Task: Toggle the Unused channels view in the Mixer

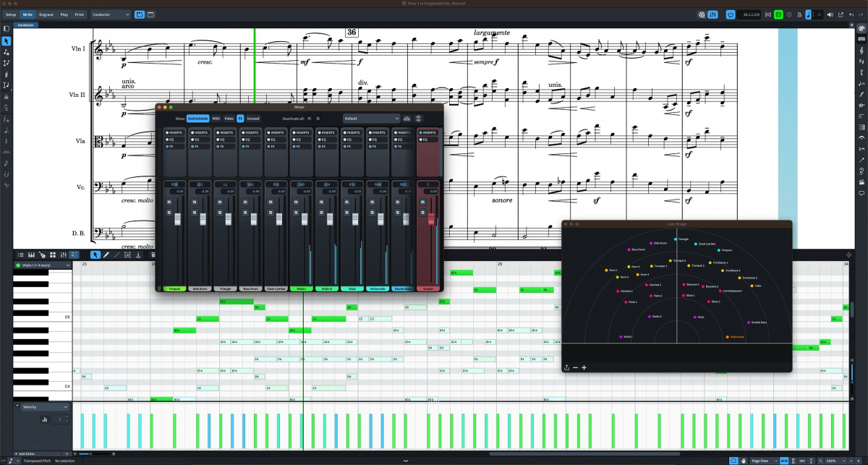Action: click(253, 119)
